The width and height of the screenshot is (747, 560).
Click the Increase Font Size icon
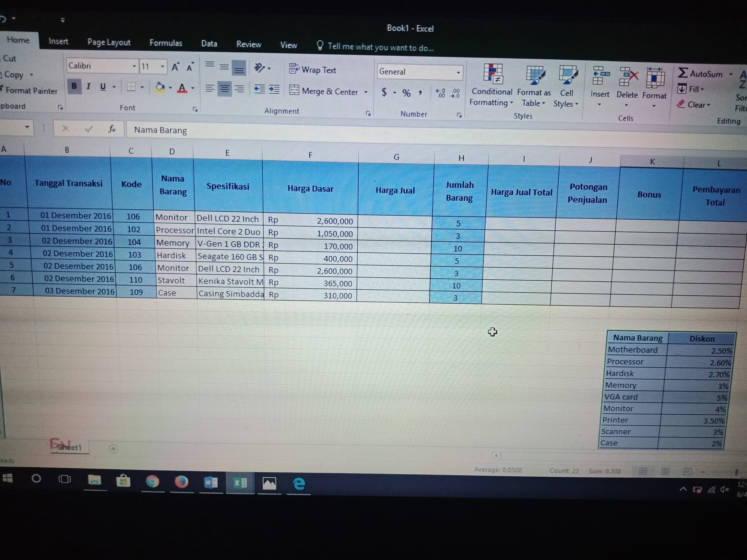pos(175,67)
